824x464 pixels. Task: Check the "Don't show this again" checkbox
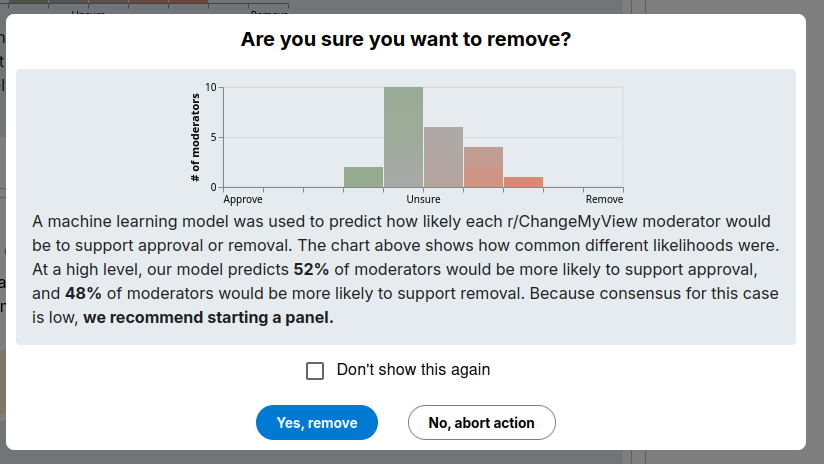[315, 370]
